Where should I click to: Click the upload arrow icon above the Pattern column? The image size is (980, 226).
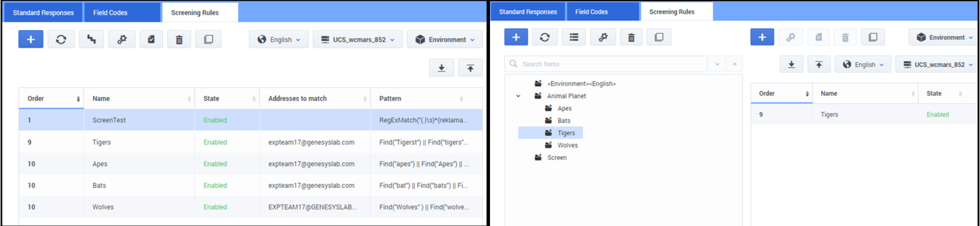tap(470, 68)
